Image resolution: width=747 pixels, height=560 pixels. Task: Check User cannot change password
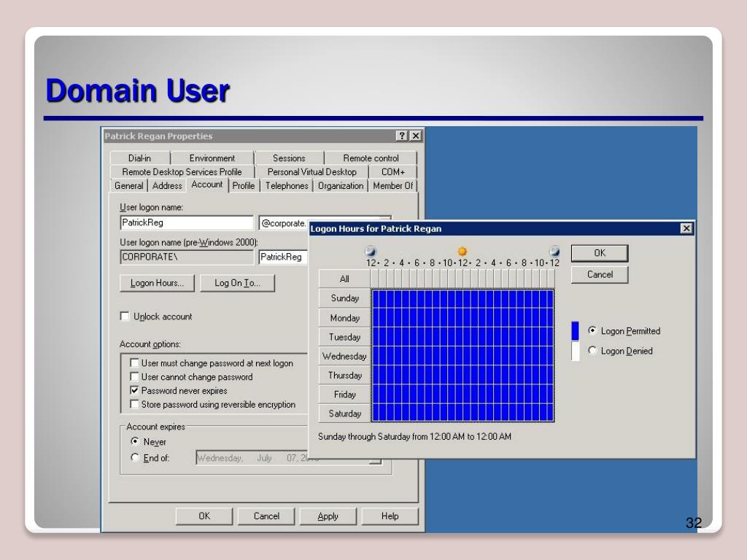[134, 377]
